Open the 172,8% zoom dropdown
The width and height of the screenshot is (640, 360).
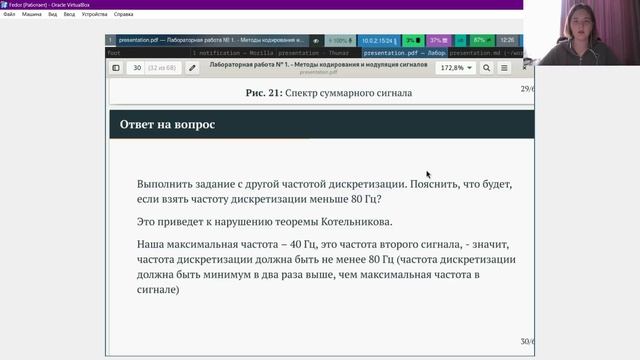tap(456, 68)
